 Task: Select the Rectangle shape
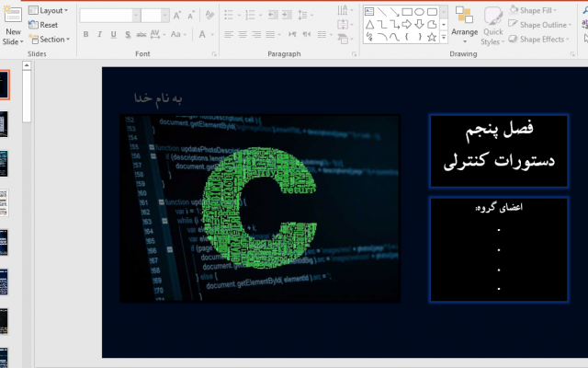[x=407, y=12]
